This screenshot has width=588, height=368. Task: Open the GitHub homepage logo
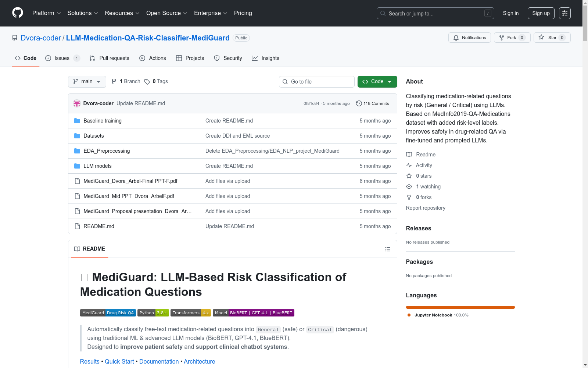click(x=18, y=13)
